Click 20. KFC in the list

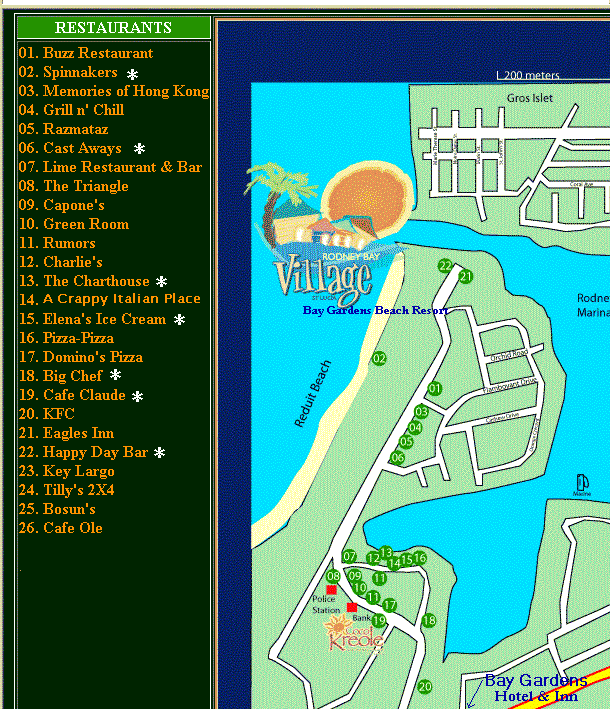[47, 414]
